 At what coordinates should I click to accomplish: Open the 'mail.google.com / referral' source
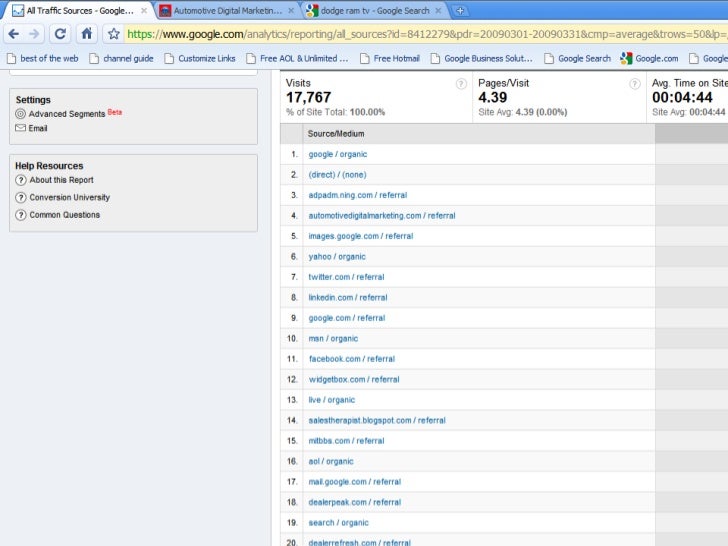pos(355,481)
